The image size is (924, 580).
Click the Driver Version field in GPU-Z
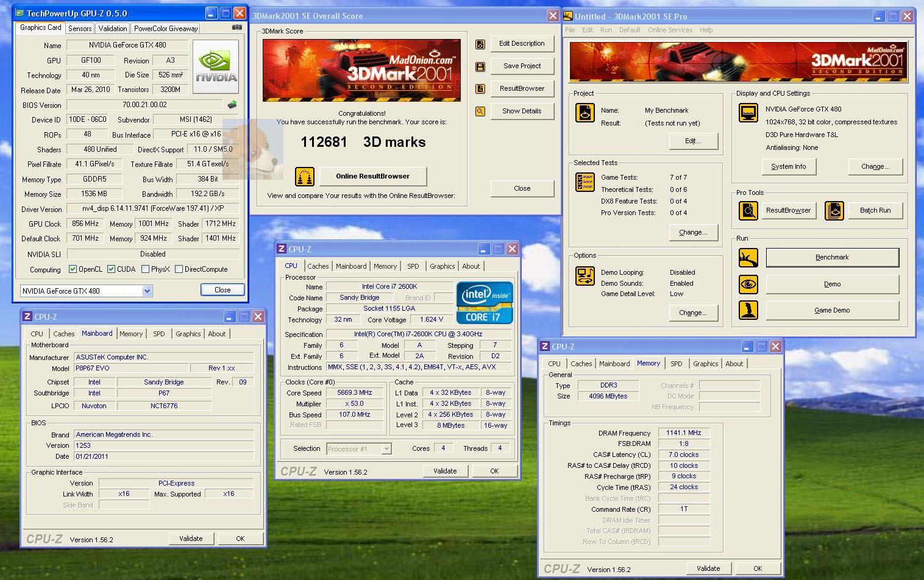pos(152,209)
